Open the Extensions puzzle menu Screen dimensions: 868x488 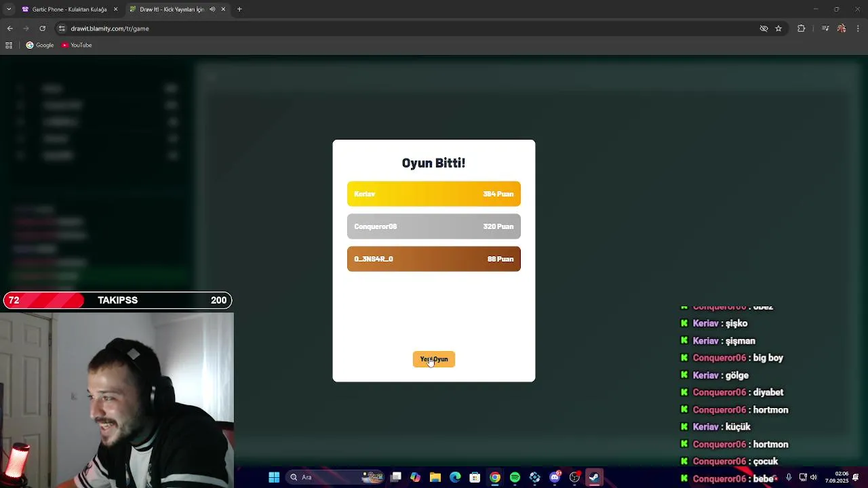click(x=801, y=28)
